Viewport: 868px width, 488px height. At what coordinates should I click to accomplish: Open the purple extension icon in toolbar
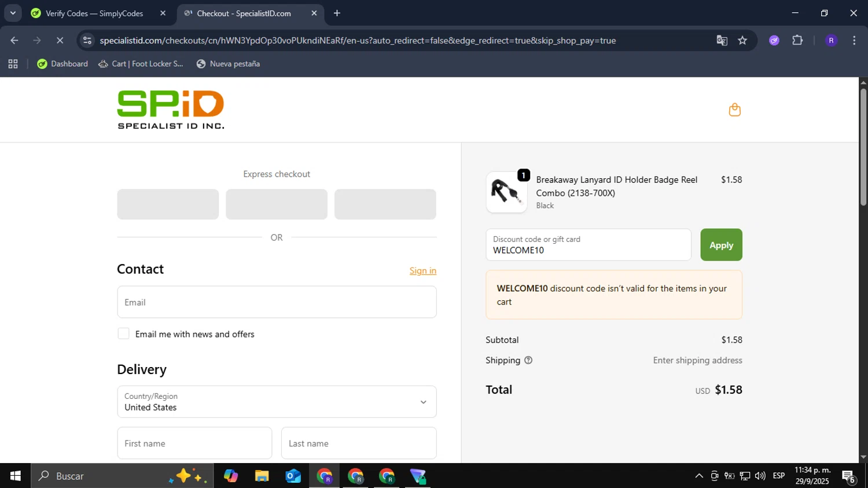(774, 41)
